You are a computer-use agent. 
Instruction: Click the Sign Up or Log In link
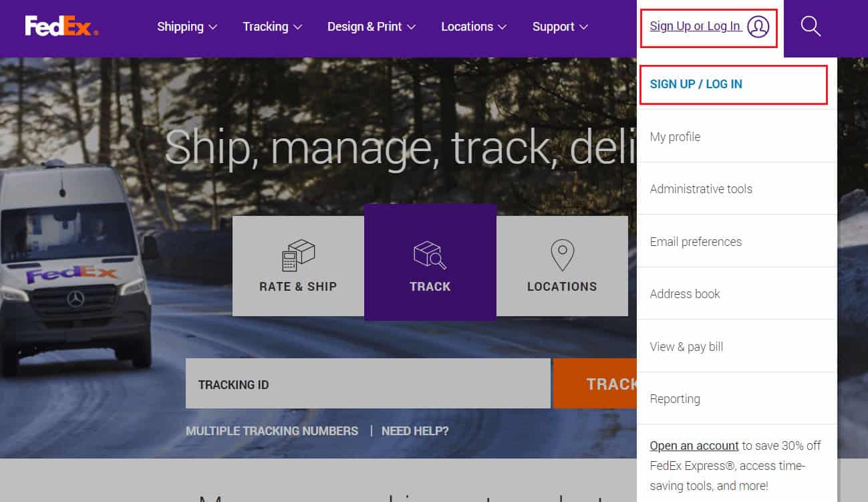[x=695, y=26]
